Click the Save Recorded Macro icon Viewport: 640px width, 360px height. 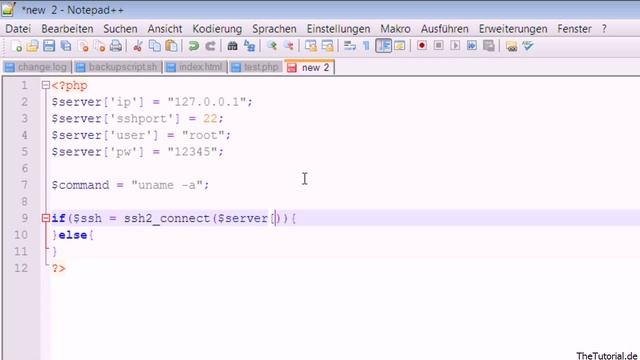[489, 46]
